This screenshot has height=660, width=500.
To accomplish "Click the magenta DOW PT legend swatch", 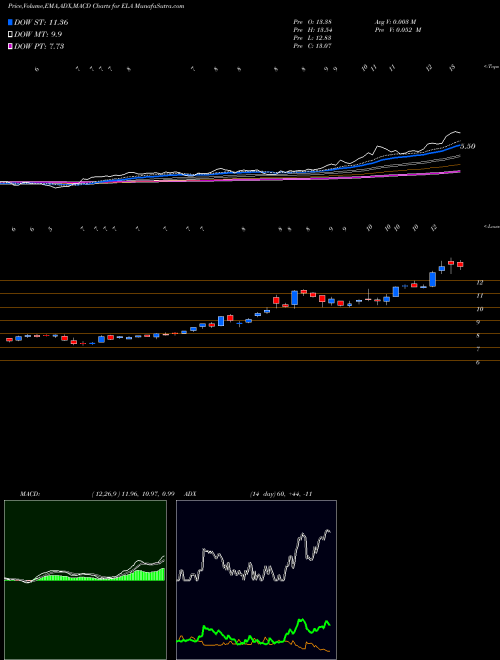I will pyautogui.click(x=11, y=46).
